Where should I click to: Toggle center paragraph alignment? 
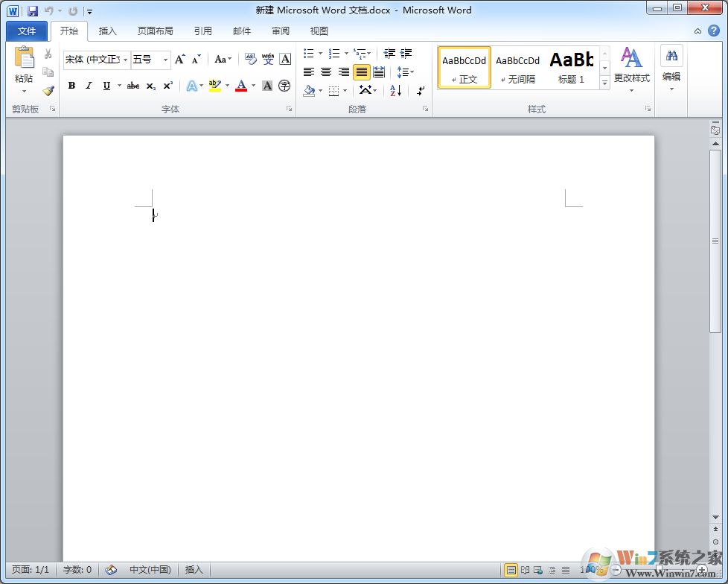tap(325, 72)
